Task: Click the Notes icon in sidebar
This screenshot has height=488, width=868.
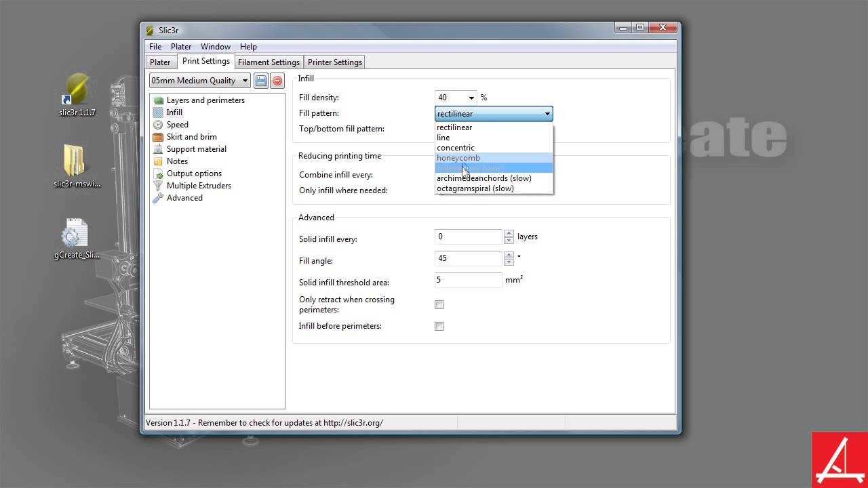Action: 158,161
